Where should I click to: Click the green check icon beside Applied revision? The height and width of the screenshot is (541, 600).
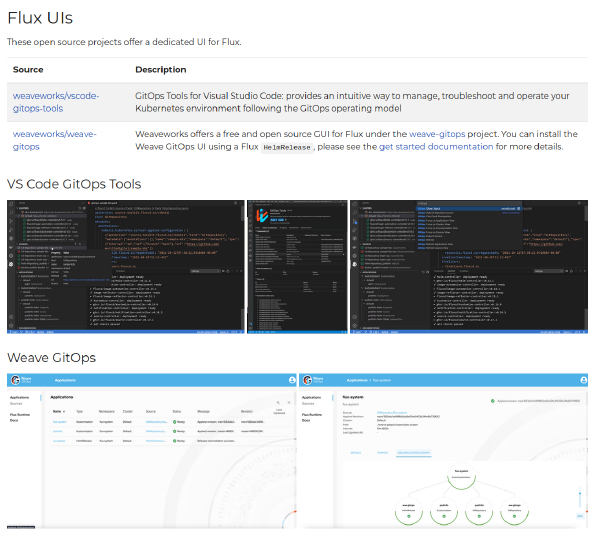493,398
